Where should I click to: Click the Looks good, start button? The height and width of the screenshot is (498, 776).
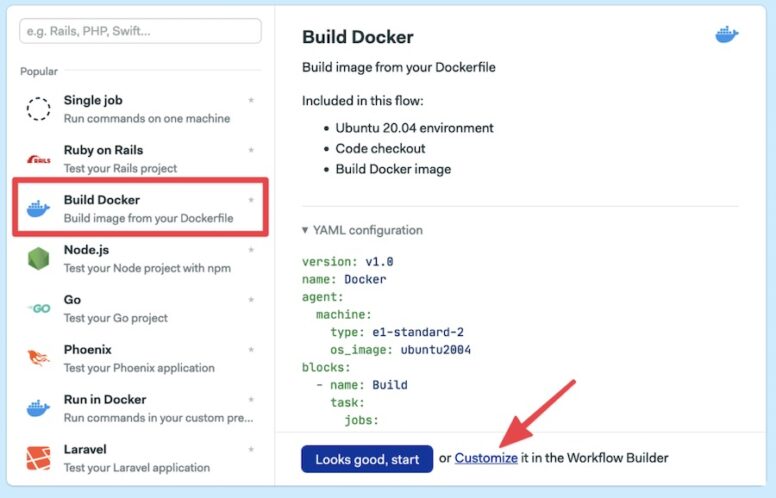[366, 459]
